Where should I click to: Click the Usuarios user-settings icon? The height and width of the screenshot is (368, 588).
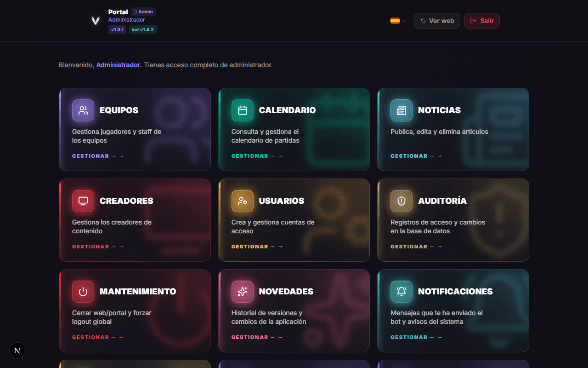click(x=243, y=201)
